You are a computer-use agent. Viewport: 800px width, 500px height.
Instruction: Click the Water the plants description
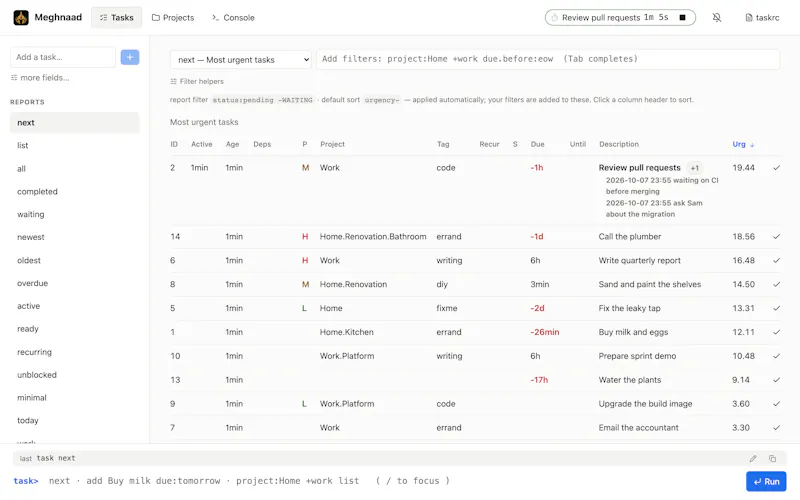[630, 380]
